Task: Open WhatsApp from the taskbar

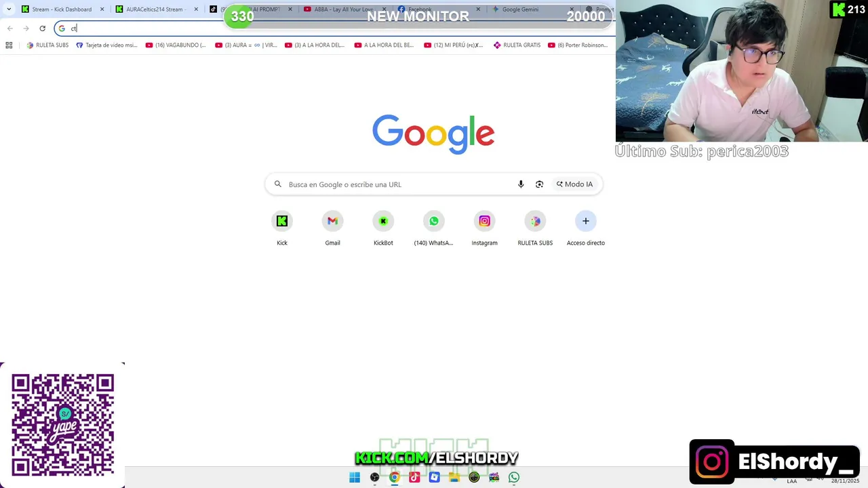Action: [x=514, y=477]
